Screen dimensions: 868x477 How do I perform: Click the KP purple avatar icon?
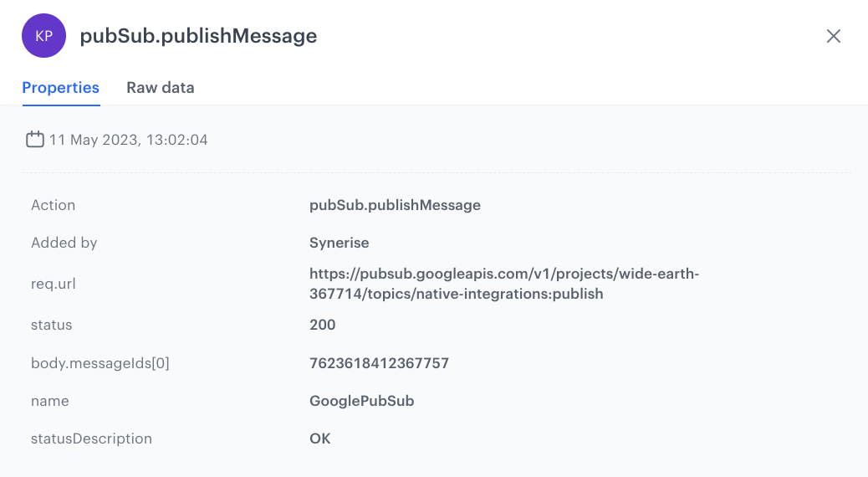pyautogui.click(x=43, y=36)
